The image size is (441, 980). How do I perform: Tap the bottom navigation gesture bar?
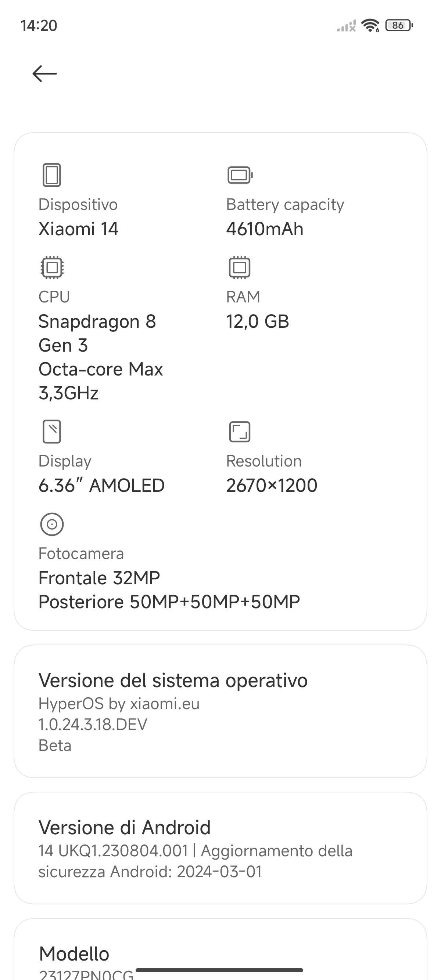219,970
